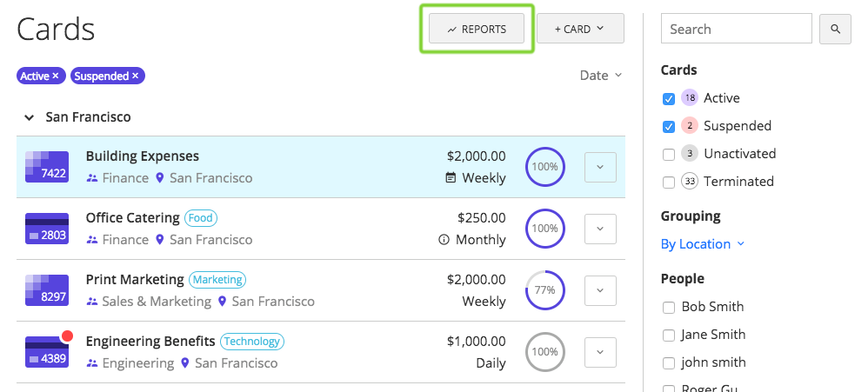This screenshot has width=868, height=392.
Task: Click the 77% usage ring on Print Marketing
Action: coord(545,290)
